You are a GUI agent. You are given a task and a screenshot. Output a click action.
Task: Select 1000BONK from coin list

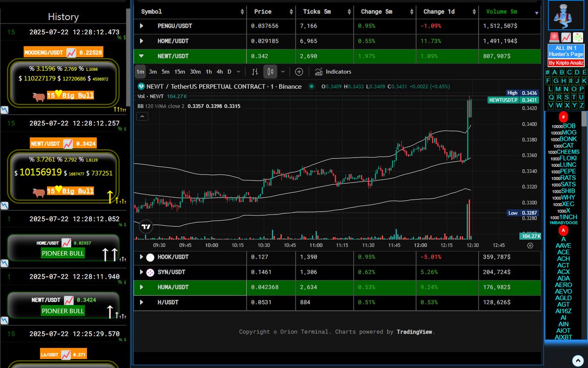[x=563, y=139]
